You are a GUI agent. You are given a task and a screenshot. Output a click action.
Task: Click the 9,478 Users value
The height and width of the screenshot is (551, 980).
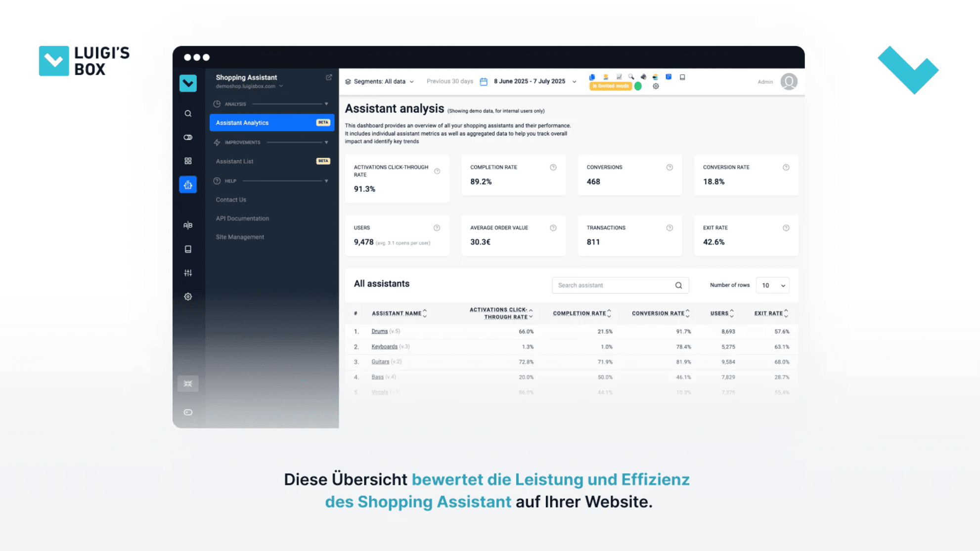pyautogui.click(x=363, y=242)
